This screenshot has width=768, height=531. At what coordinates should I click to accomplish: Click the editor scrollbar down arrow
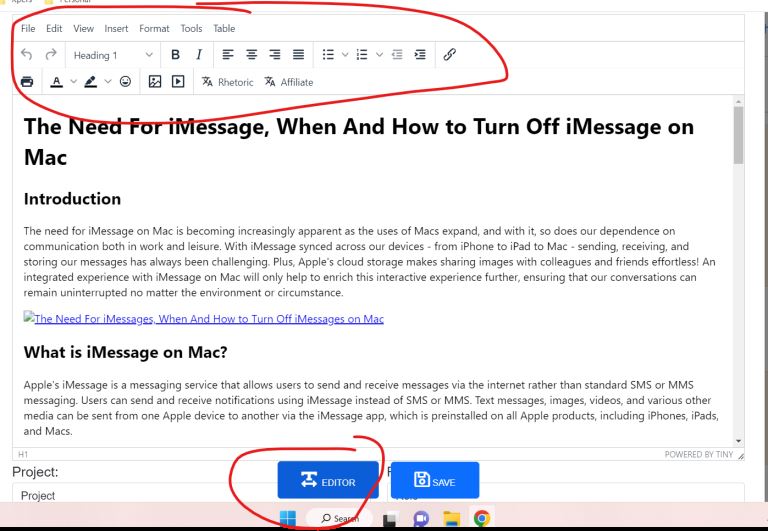point(738,441)
